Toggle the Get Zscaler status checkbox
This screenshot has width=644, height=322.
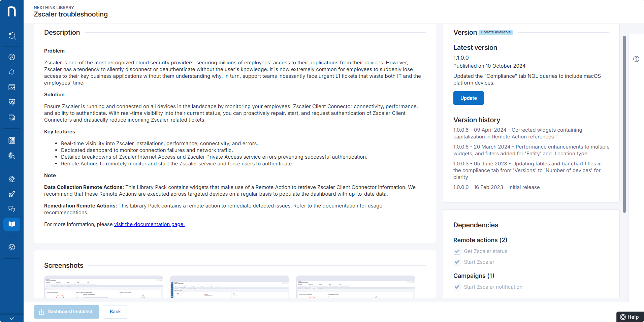457,251
